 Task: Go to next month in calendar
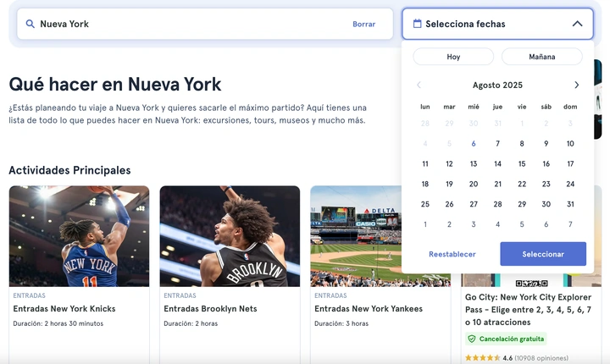[x=577, y=85]
